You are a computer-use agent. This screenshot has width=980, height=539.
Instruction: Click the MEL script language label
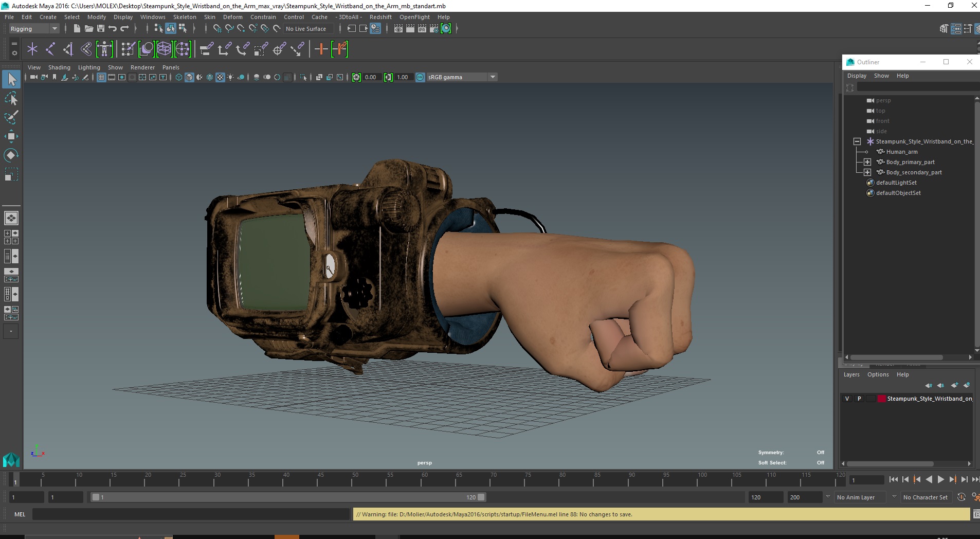click(20, 514)
